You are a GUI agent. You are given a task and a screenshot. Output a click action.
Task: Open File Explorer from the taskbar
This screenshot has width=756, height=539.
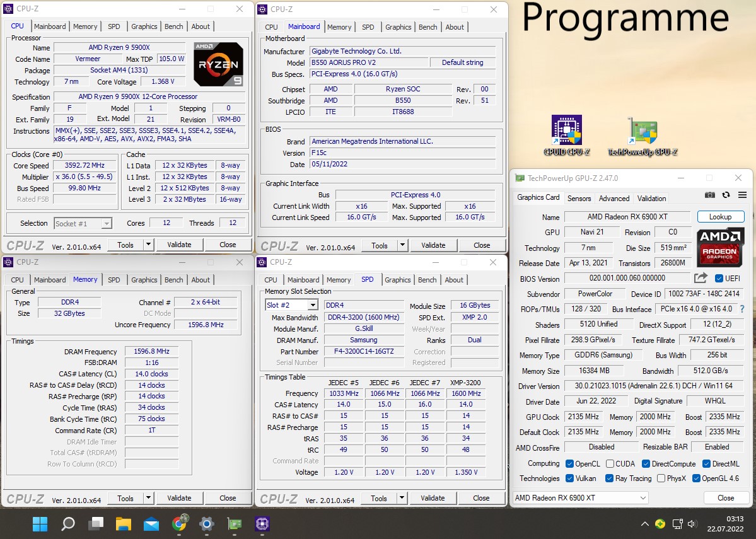[x=124, y=524]
